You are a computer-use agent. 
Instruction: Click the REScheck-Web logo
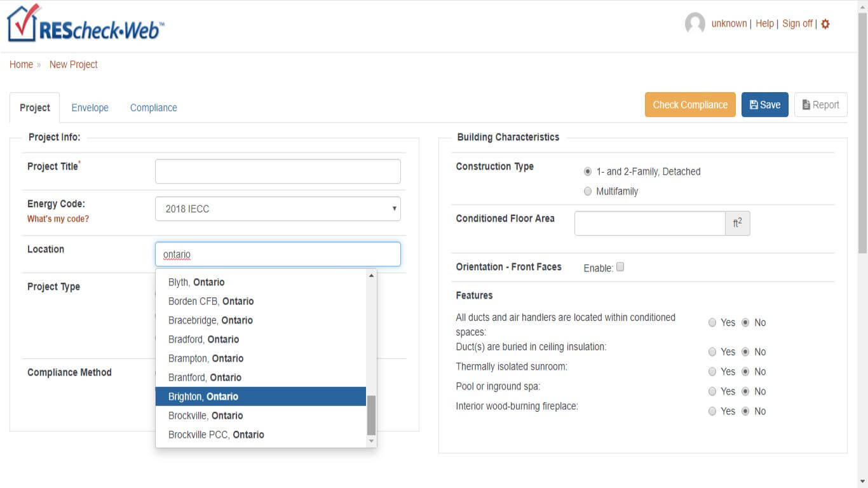[x=86, y=24]
